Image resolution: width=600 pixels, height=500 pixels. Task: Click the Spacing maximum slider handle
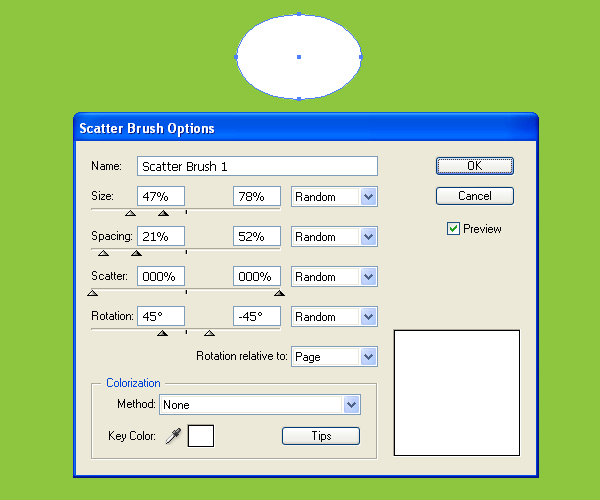click(x=136, y=253)
